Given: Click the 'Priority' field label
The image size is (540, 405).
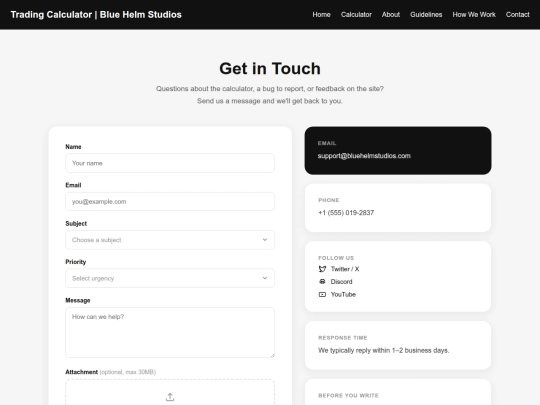Looking at the screenshot, I should 76,262.
